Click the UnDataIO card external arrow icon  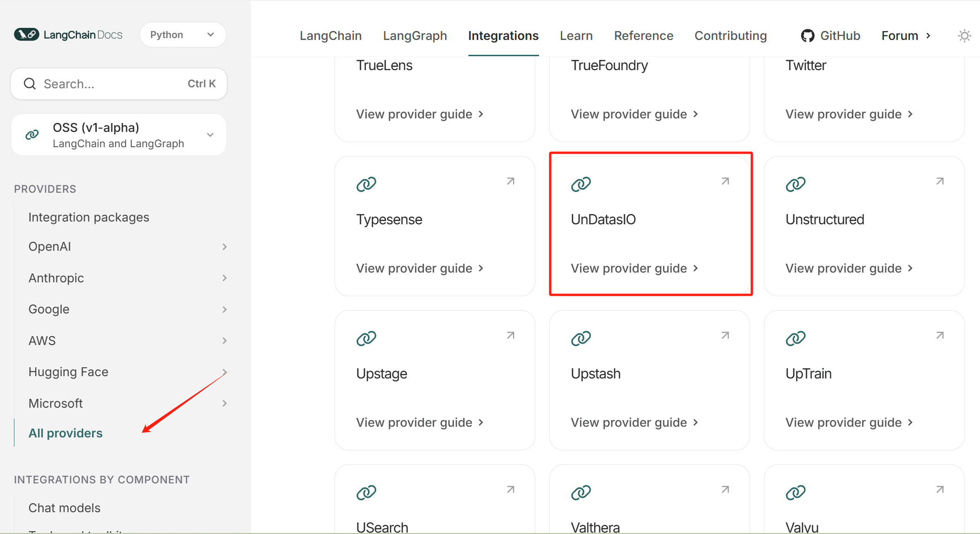coord(725,181)
